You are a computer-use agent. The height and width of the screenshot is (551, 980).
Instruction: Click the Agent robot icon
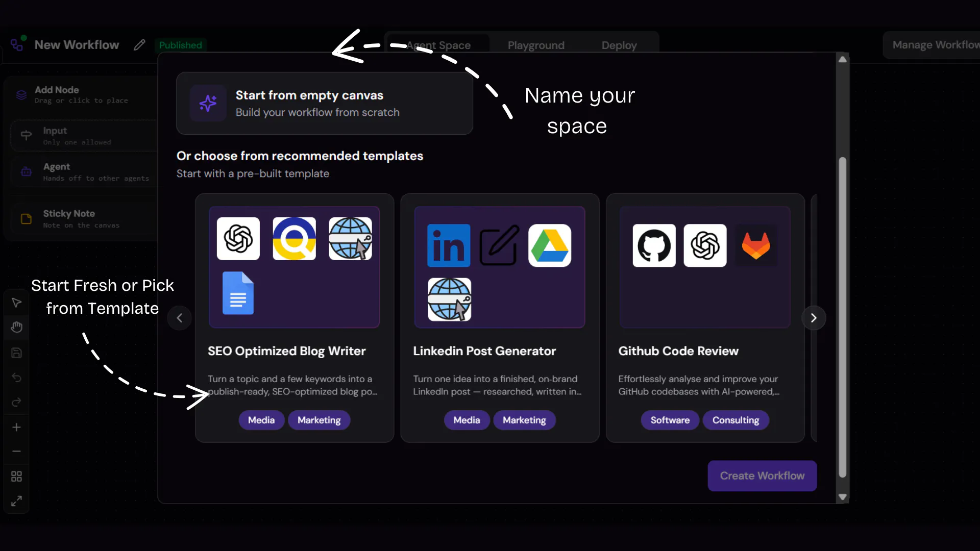26,172
